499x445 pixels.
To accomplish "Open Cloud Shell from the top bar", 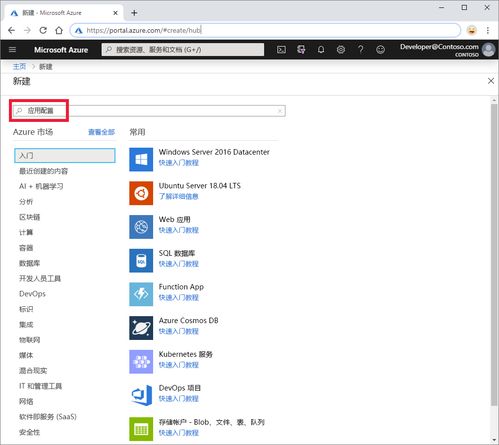I will (x=281, y=50).
